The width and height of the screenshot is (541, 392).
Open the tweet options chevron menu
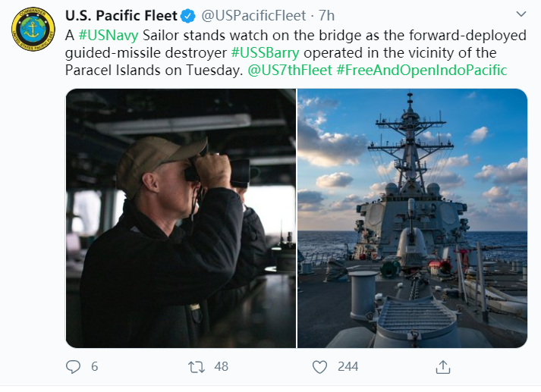point(521,14)
